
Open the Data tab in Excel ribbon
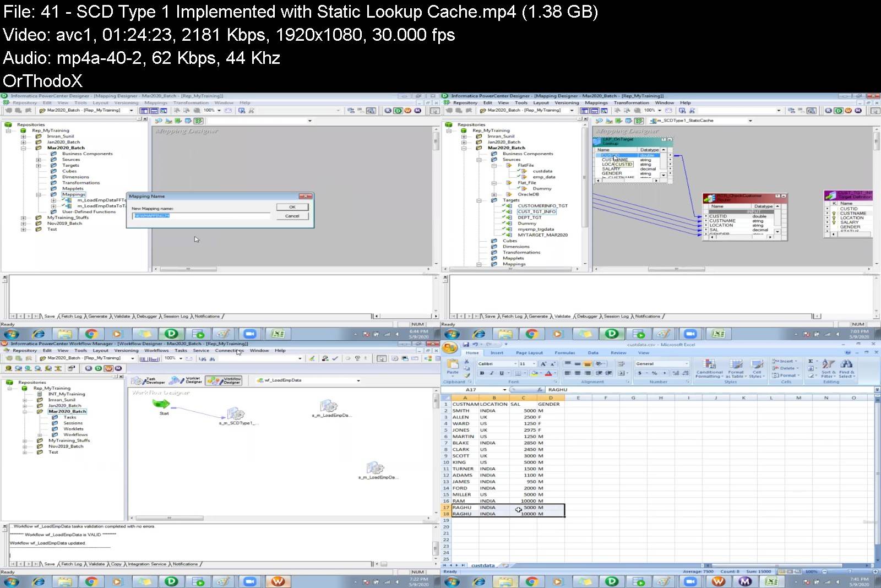593,353
